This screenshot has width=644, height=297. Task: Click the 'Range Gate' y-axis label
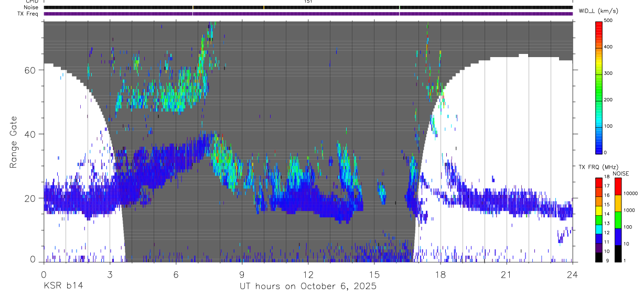coord(13,141)
